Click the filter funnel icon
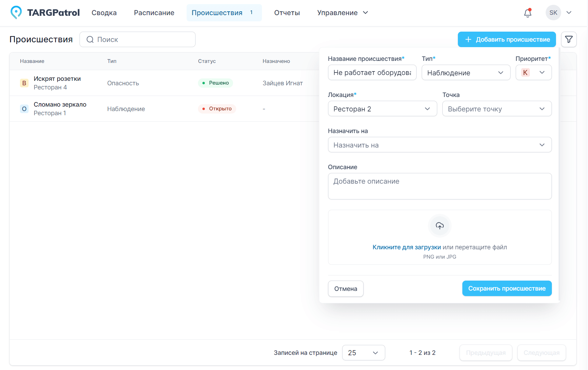This screenshot has height=370, width=588. 569,40
